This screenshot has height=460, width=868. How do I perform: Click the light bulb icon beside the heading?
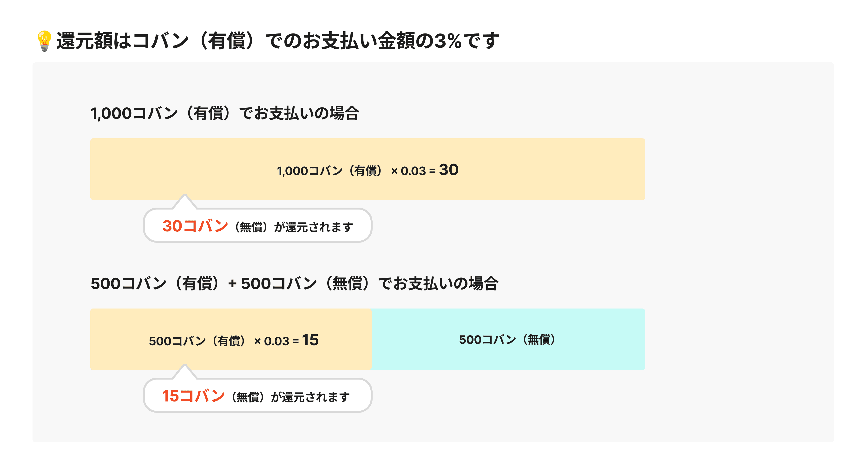(x=44, y=41)
